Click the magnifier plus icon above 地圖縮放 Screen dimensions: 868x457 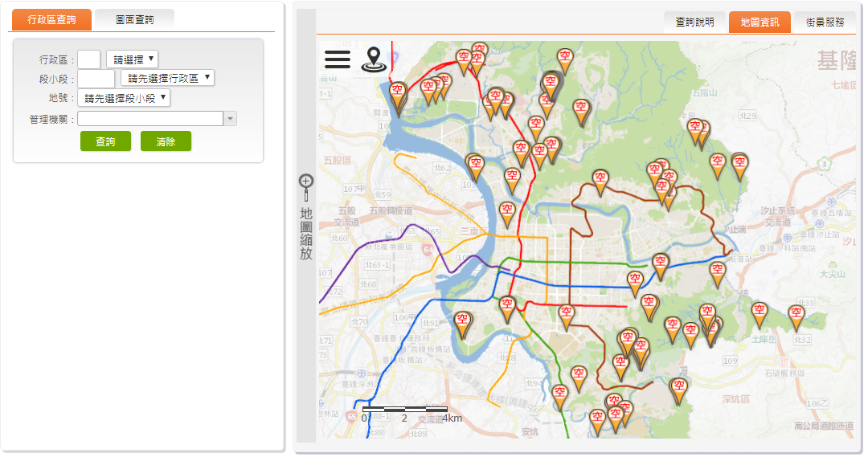[x=306, y=182]
